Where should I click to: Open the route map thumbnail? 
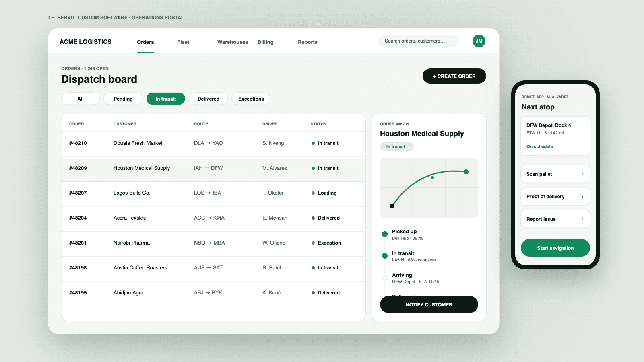tap(429, 188)
